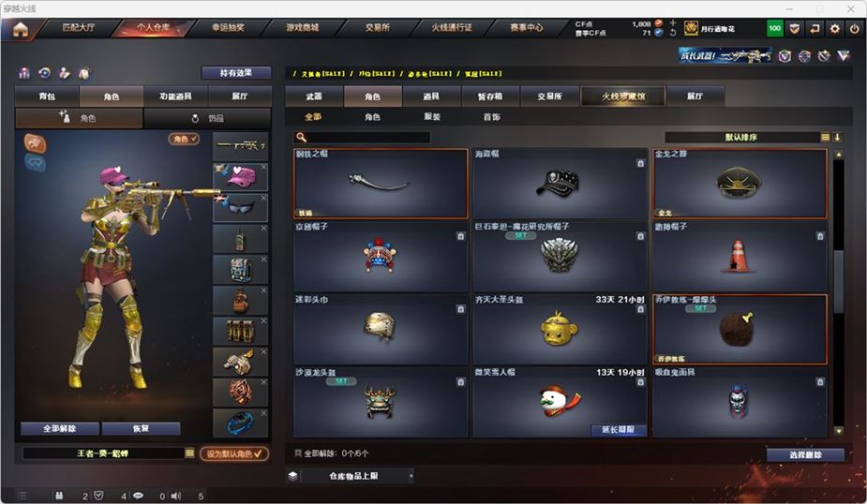Check the 全部解除 checkbox
The image size is (867, 504).
click(x=298, y=453)
